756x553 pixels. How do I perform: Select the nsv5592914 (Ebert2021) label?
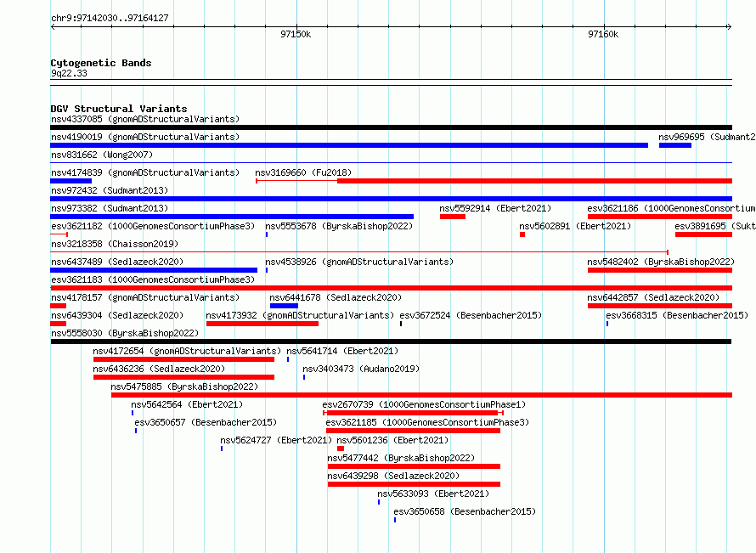tap(495, 208)
